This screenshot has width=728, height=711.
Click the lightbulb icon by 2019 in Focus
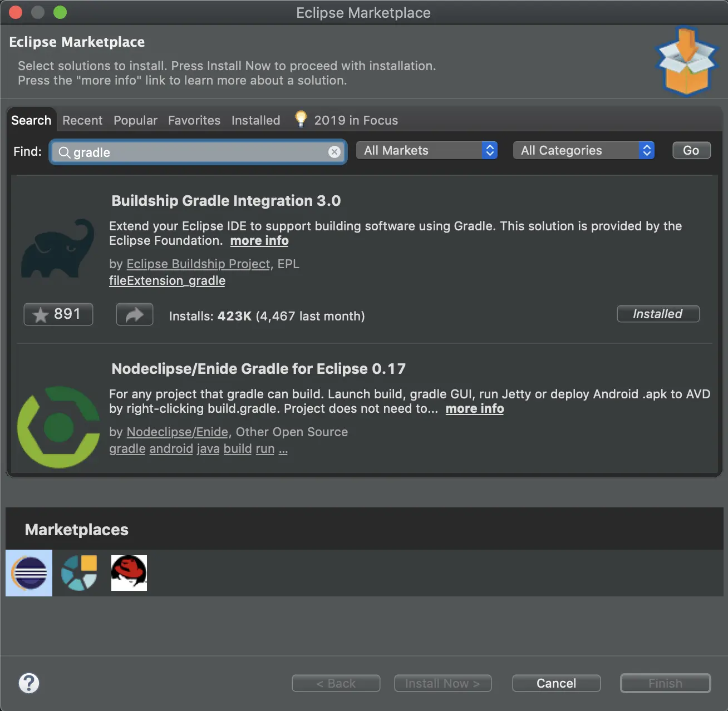point(301,119)
